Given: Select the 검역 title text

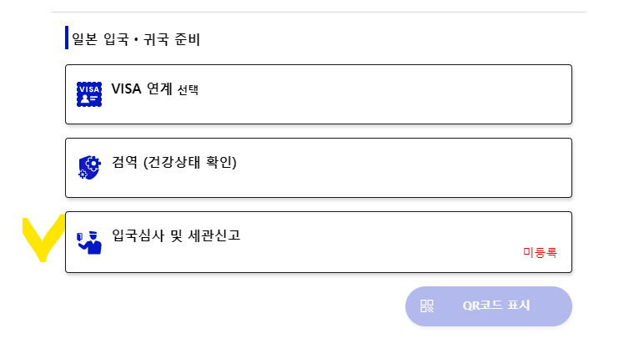Looking at the screenshot, I should (125, 162).
